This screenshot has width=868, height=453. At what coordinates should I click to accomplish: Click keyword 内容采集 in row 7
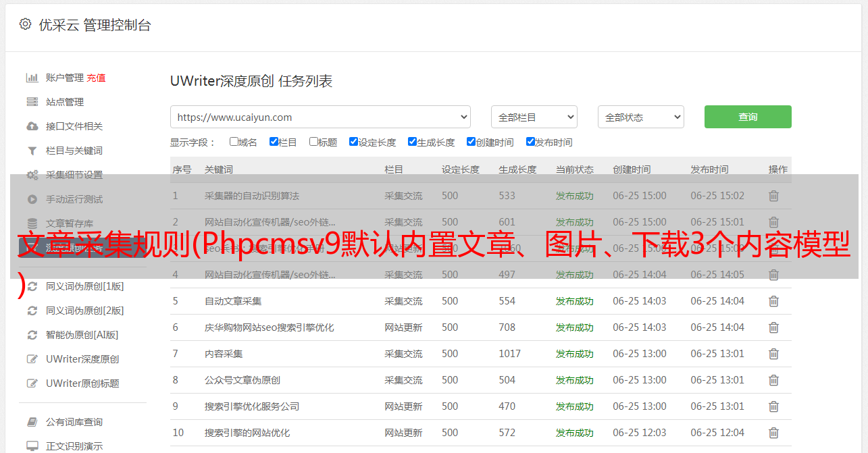224,354
